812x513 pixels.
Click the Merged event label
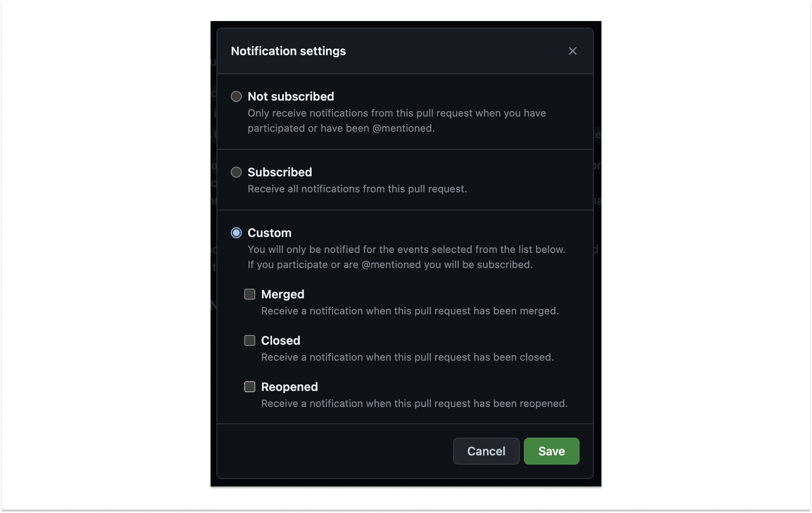(x=283, y=294)
